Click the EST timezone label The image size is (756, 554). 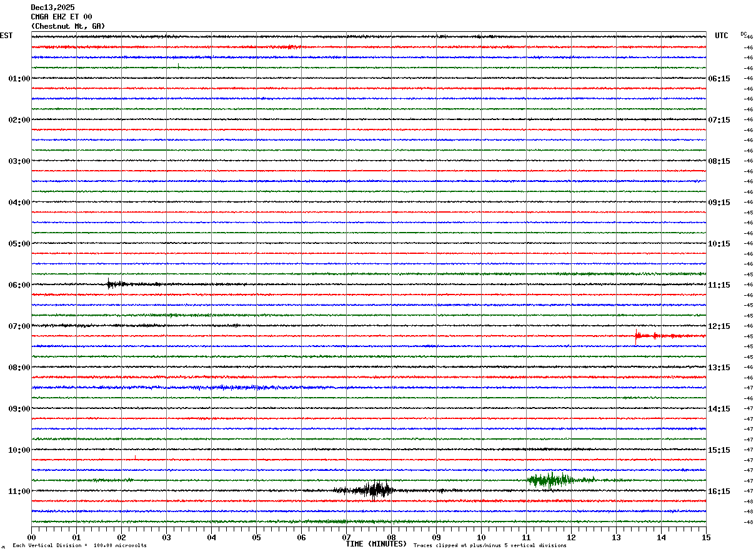tap(6, 36)
